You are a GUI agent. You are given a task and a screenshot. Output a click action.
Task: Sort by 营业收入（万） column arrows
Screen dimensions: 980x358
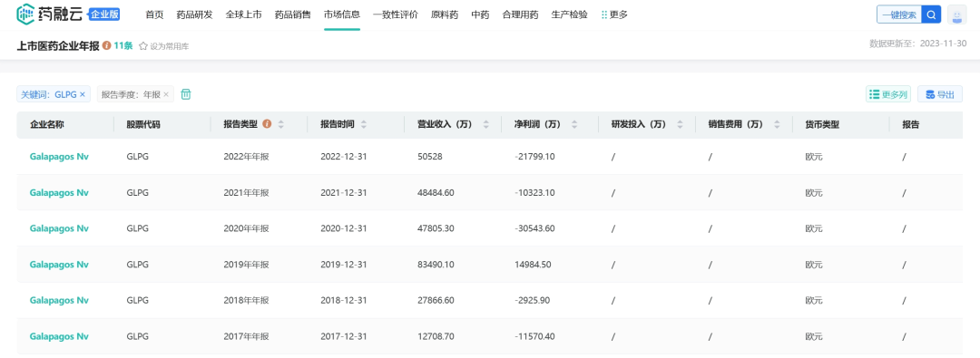[x=486, y=124]
